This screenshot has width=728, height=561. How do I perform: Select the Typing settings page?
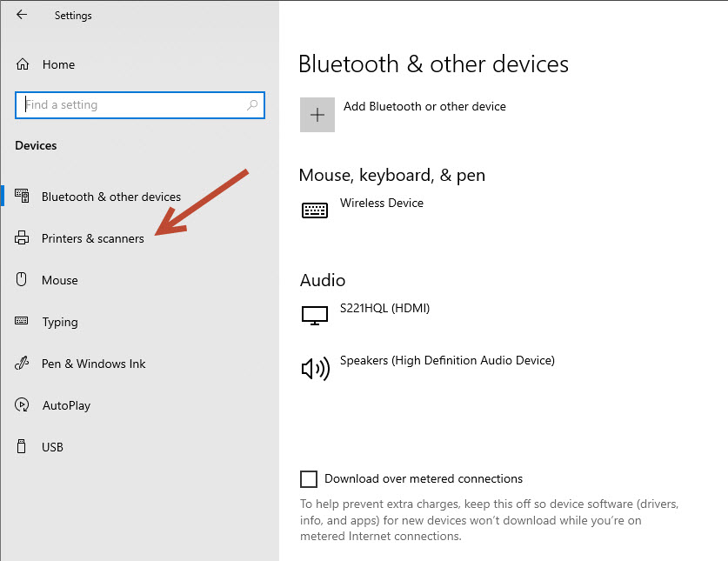click(60, 323)
